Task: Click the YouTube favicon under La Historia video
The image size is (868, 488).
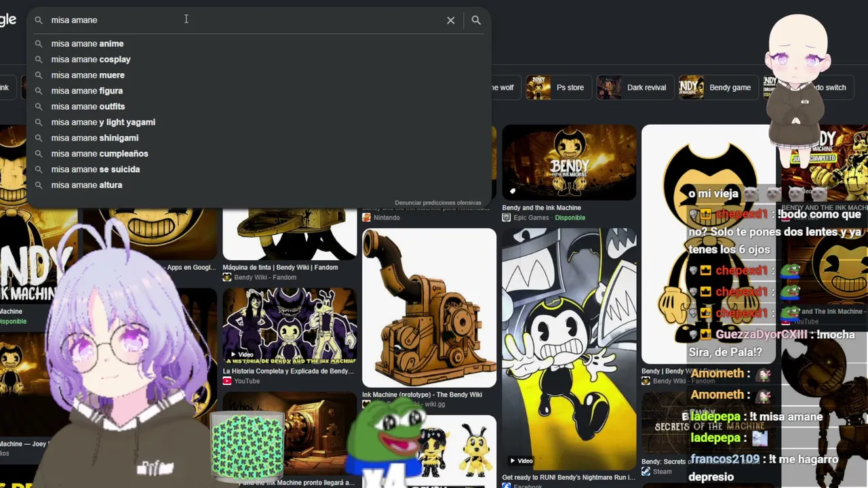Action: [227, 381]
